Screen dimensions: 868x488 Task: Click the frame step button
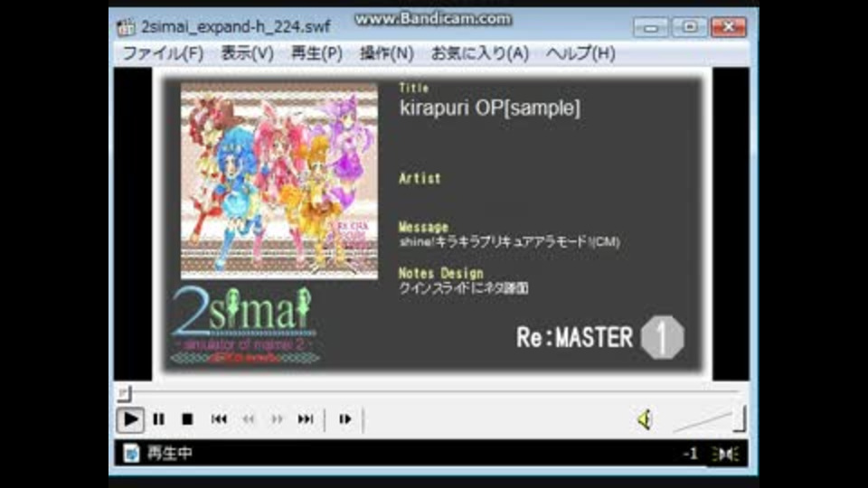pyautogui.click(x=344, y=419)
